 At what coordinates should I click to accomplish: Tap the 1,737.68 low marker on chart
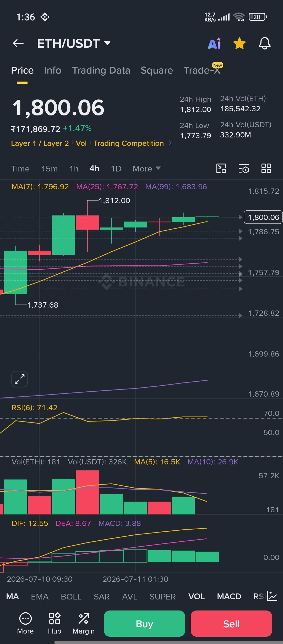click(x=42, y=305)
